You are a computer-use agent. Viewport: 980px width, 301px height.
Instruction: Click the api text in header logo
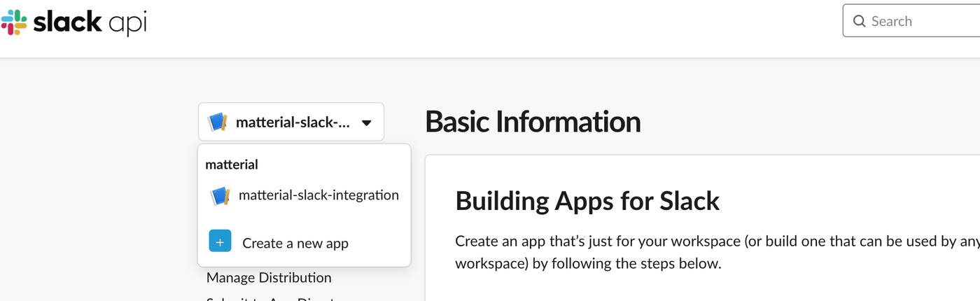click(x=127, y=23)
